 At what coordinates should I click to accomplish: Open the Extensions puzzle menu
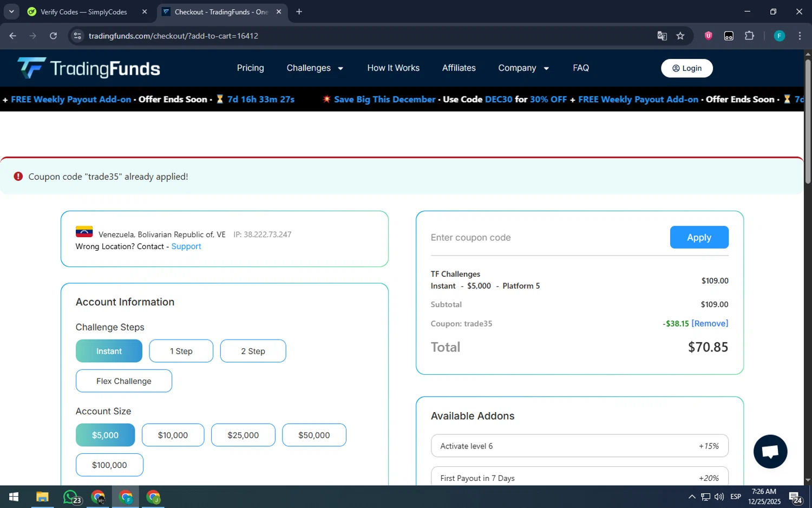749,36
